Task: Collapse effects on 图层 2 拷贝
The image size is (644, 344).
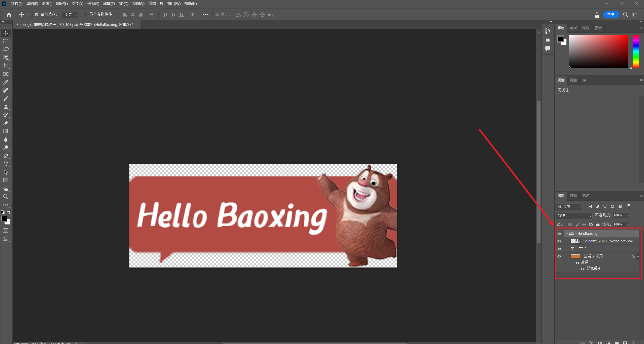Action: [x=638, y=256]
